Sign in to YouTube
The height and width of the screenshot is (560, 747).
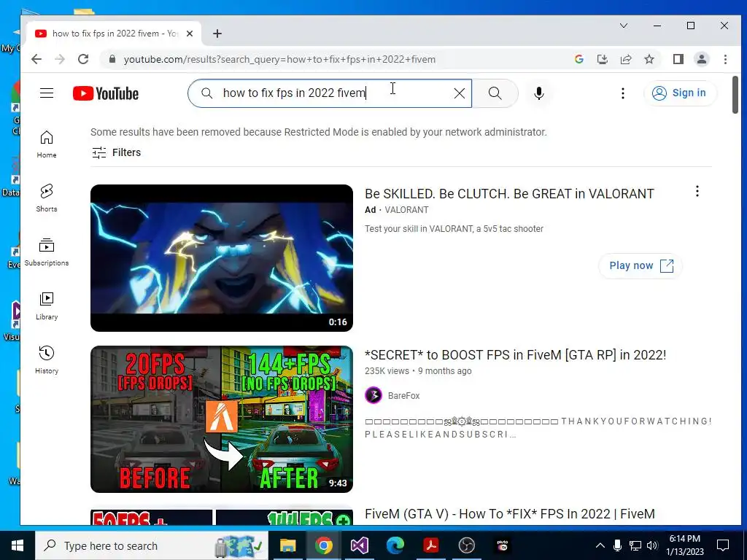[x=679, y=93]
